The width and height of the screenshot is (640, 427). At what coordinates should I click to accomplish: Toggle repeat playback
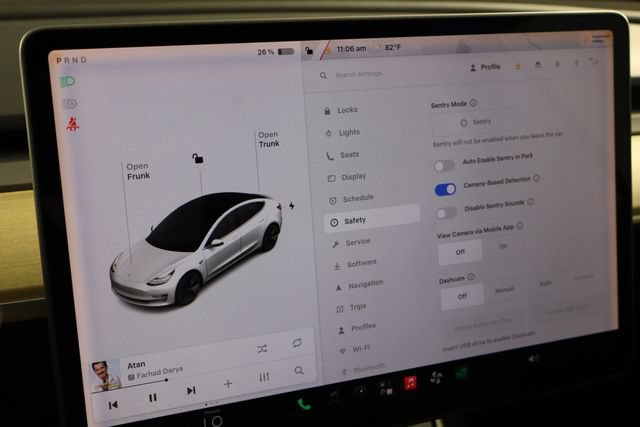pyautogui.click(x=297, y=343)
